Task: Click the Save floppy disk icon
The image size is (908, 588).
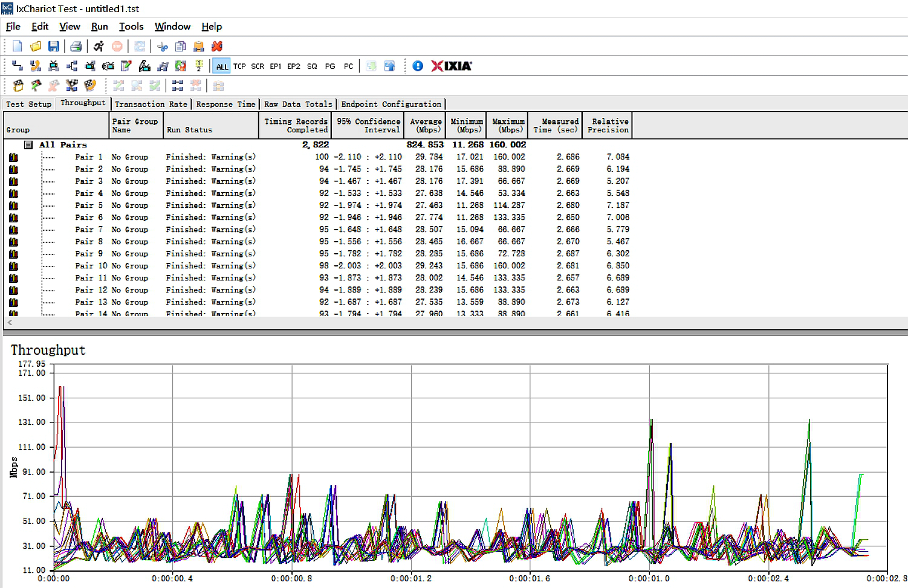Action: tap(54, 47)
